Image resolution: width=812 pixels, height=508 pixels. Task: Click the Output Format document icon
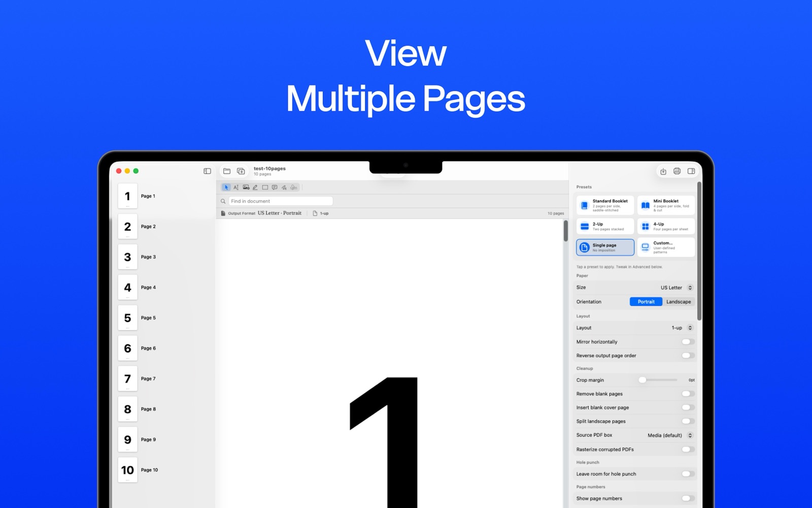(x=223, y=213)
